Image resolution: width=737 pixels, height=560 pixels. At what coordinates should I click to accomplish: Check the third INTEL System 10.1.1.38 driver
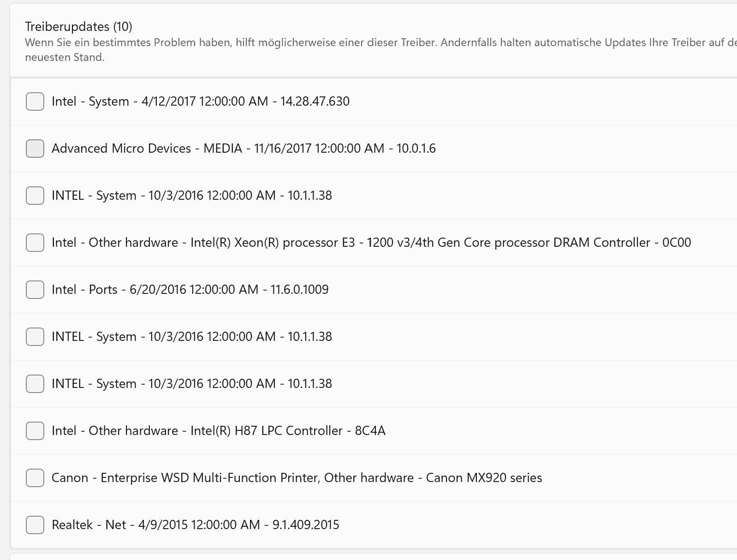[35, 384]
